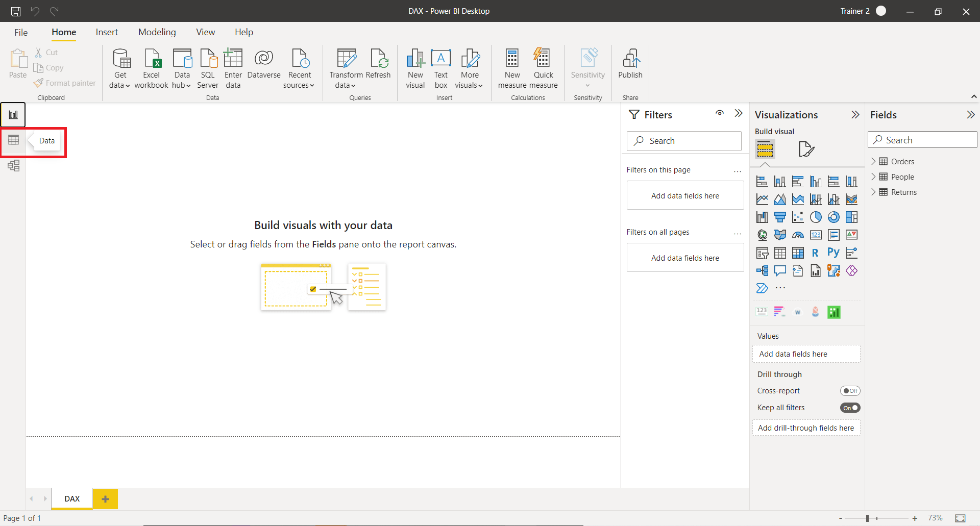Viewport: 980px width, 526px height.
Task: Toggle filter pane visibility preview
Action: coord(720,114)
